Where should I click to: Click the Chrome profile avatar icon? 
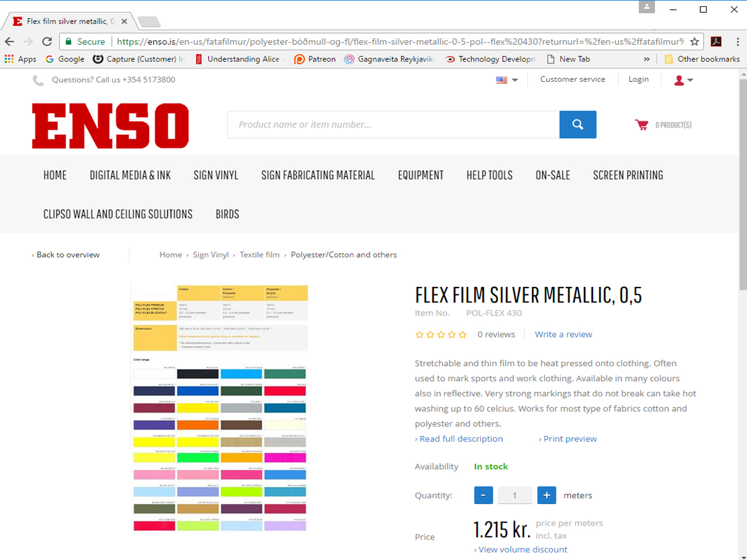coord(647,7)
